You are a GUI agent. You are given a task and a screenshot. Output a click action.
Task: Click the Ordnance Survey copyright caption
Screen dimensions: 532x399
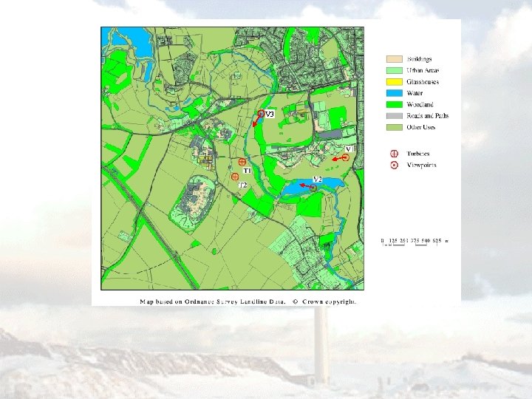coord(248,301)
